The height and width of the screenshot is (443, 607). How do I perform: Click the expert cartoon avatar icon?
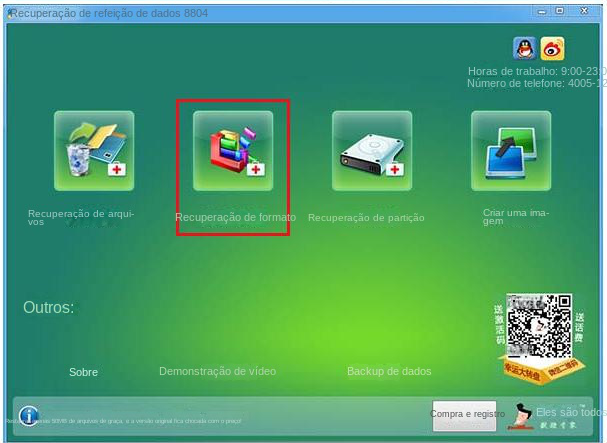pos(523,416)
